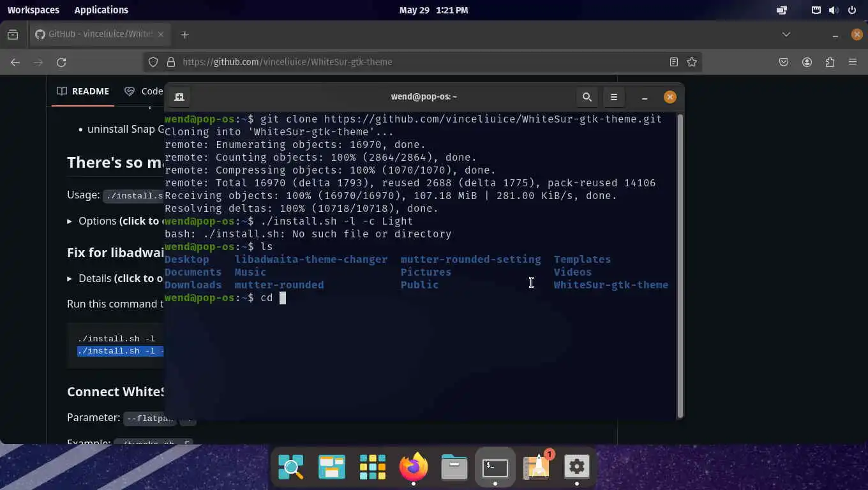
Task: Click Templates in the ls listing
Action: pos(582,259)
